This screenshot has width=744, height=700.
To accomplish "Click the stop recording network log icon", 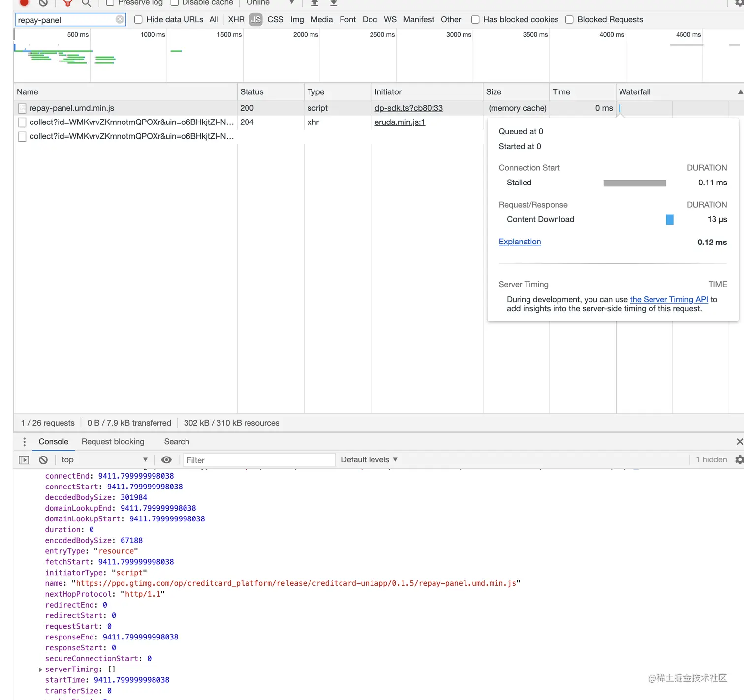I will [x=24, y=2].
